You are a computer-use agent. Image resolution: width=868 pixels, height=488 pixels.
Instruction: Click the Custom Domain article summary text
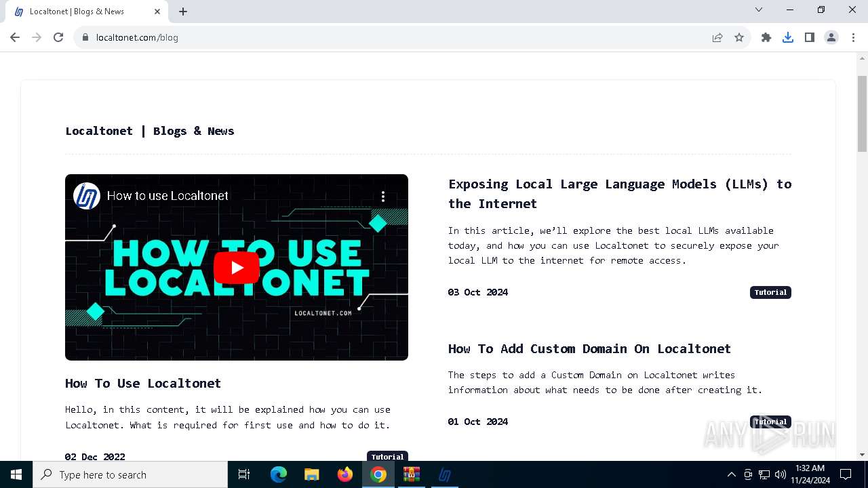tap(605, 382)
